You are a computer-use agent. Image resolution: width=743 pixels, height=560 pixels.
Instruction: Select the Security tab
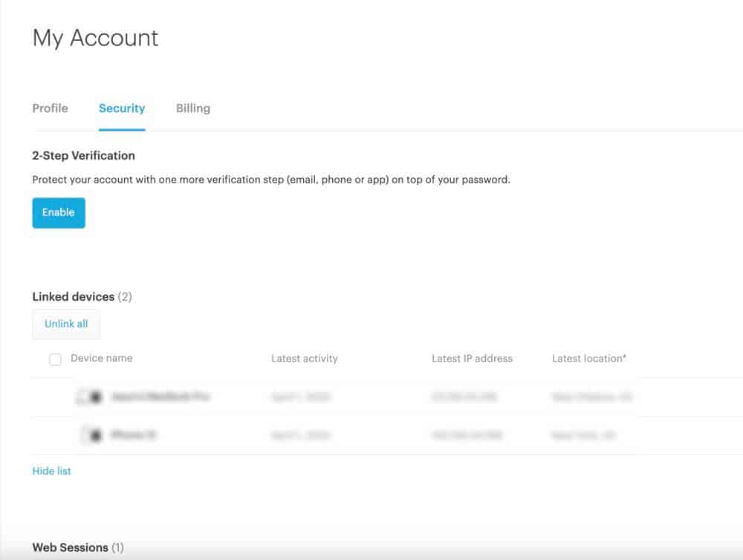(122, 108)
